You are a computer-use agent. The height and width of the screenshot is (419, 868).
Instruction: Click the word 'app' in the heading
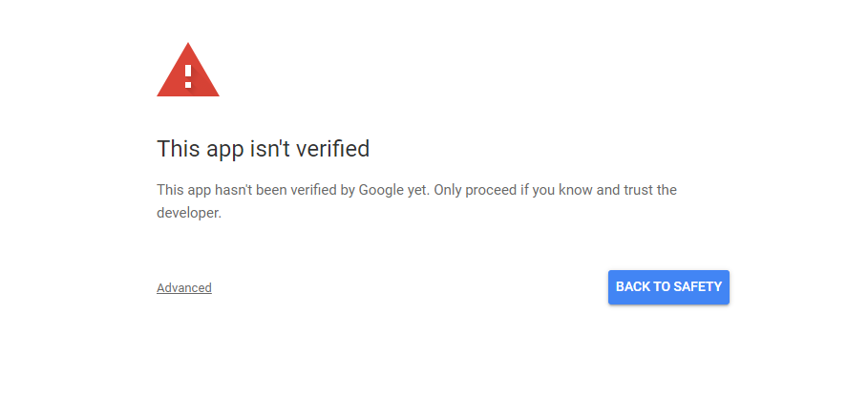pos(224,150)
